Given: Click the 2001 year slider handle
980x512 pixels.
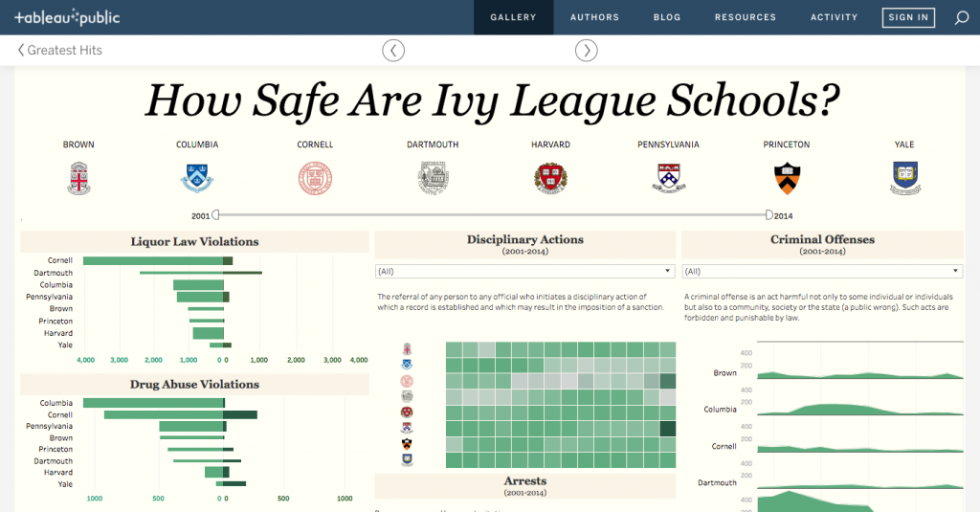Looking at the screenshot, I should point(215,215).
